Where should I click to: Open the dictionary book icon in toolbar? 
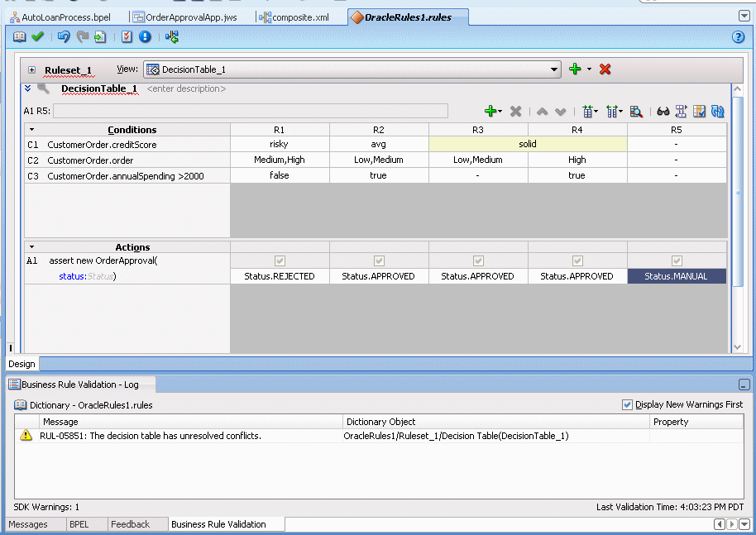pyautogui.click(x=19, y=36)
